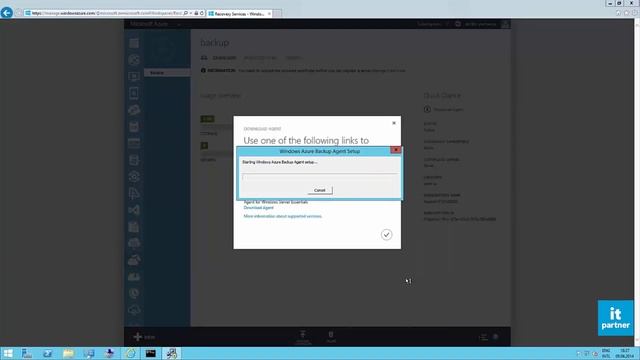This screenshot has height=360, width=640.
Task: Open Mobile Services icon in Azure sidebar
Action: [x=134, y=93]
